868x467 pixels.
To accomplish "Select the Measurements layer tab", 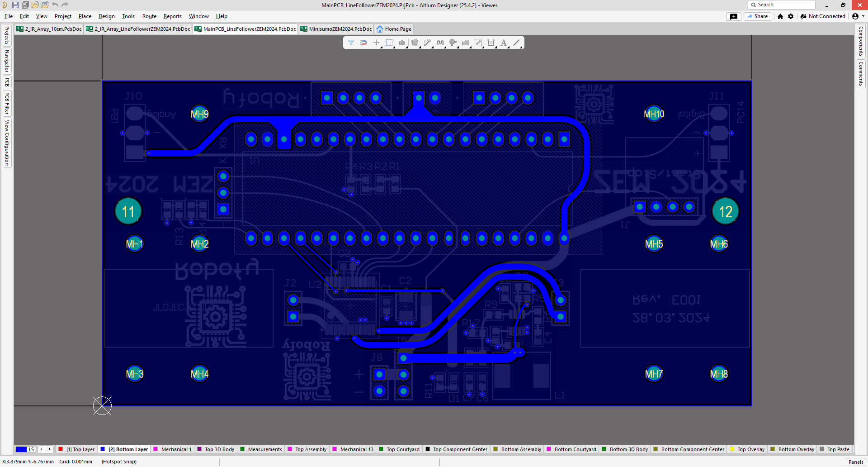I will [261, 449].
